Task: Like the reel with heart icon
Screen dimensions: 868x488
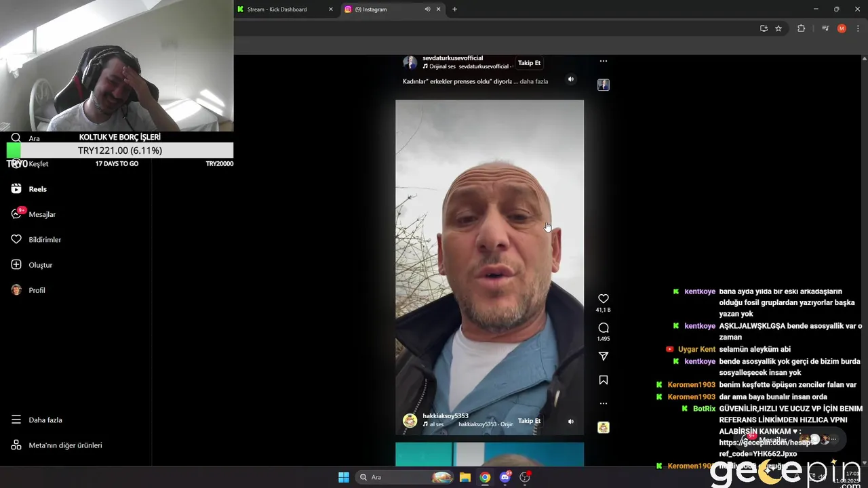Action: pos(604,299)
